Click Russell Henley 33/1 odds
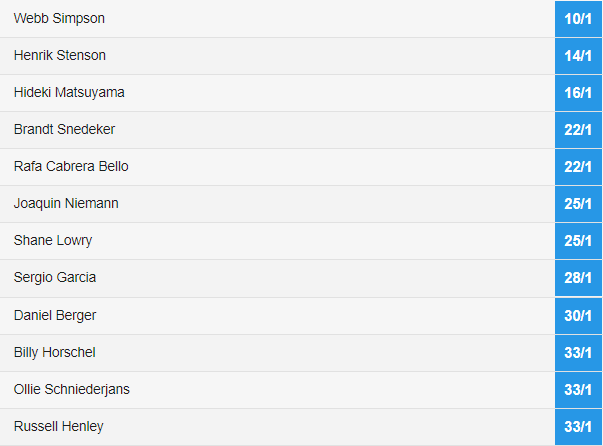Image resolution: width=603 pixels, height=446 pixels. pyautogui.click(x=578, y=426)
